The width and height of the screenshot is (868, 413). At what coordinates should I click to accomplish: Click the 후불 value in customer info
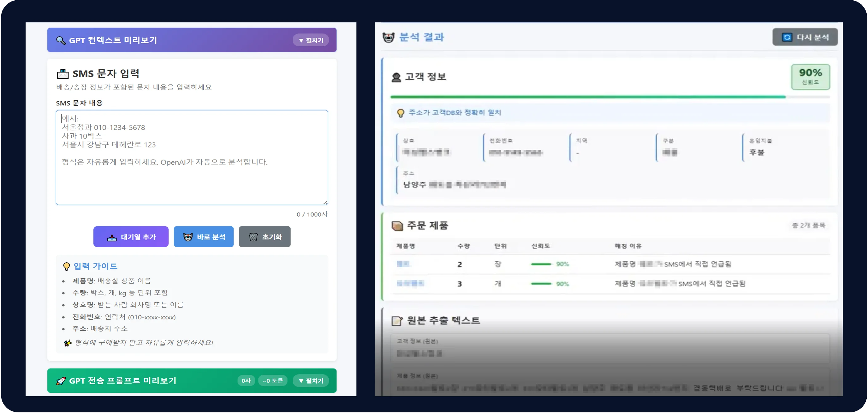point(757,153)
